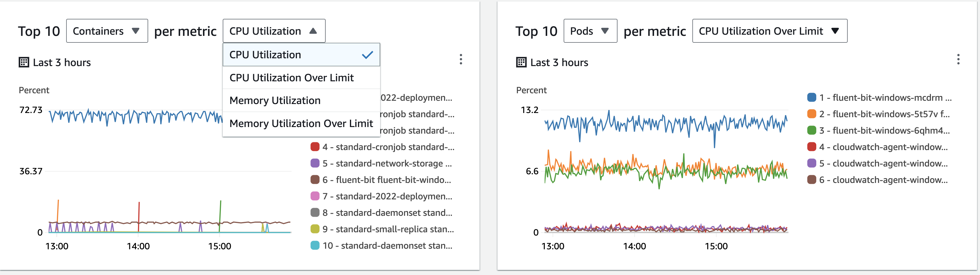Click green swatch for fluent-bit-windows-6qhm4
The width and height of the screenshot is (980, 275).
click(812, 130)
